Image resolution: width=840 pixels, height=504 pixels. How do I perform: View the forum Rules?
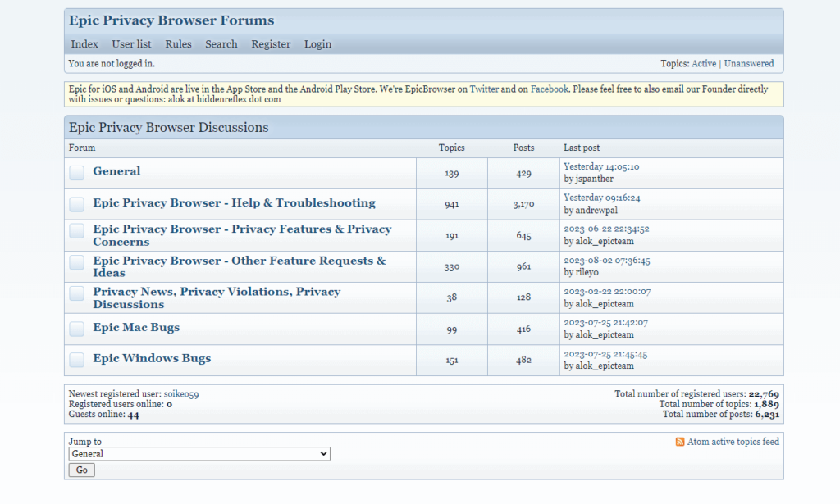pos(178,44)
